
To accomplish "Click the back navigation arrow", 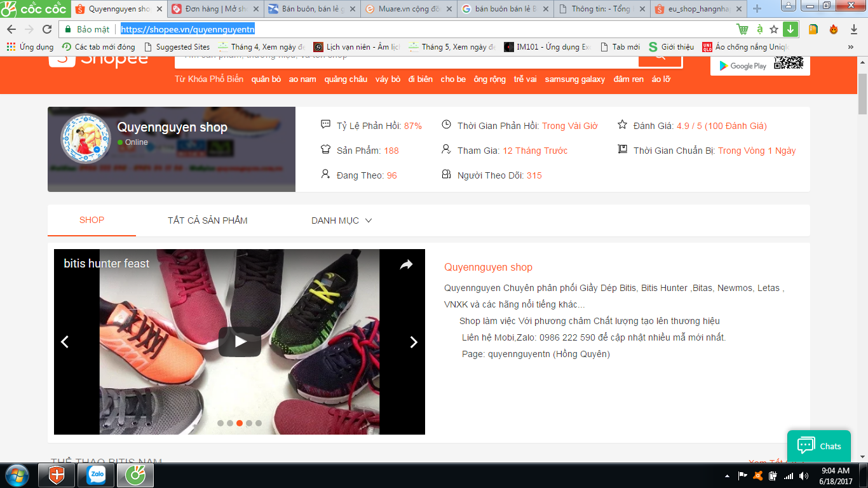I will 11,29.
